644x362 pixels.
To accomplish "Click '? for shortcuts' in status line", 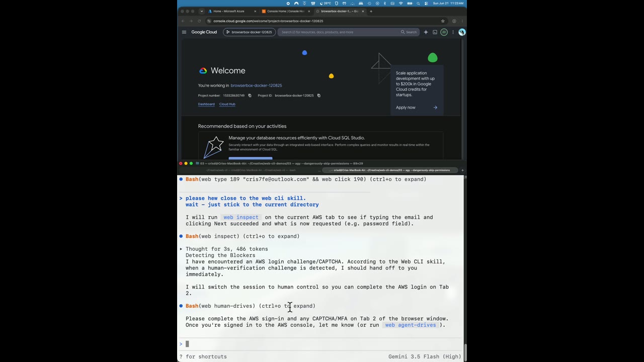I will 203,356.
